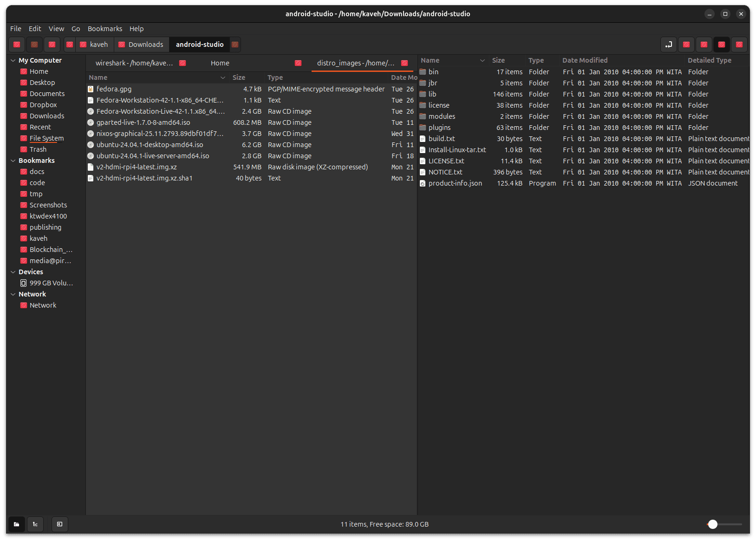Switch to compact view
This screenshot has width=756, height=541.
click(x=739, y=45)
